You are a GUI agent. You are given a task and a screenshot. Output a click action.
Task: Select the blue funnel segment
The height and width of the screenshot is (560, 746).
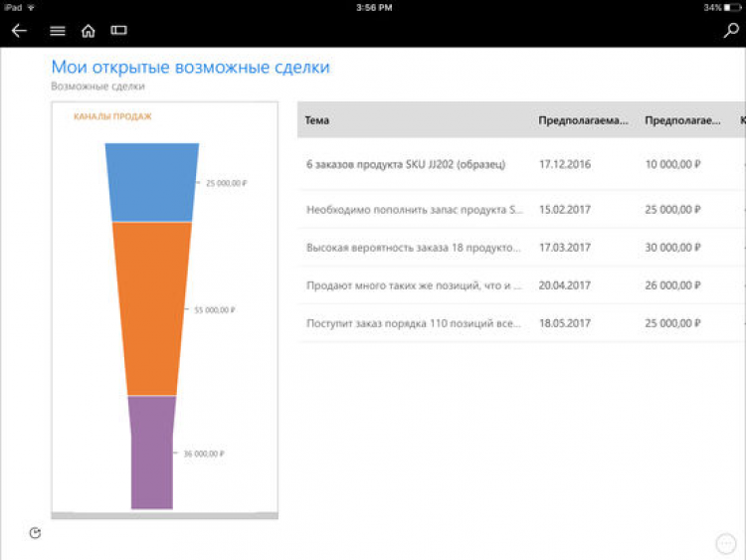coord(151,182)
